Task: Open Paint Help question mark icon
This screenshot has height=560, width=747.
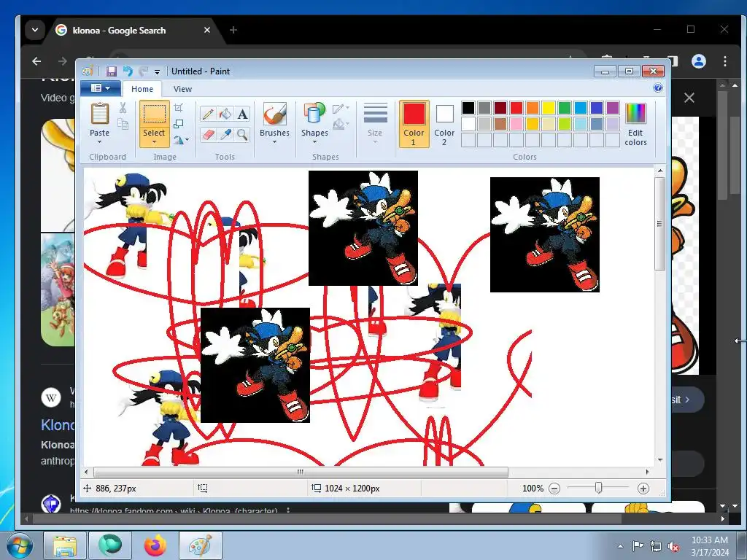Action: pyautogui.click(x=658, y=87)
